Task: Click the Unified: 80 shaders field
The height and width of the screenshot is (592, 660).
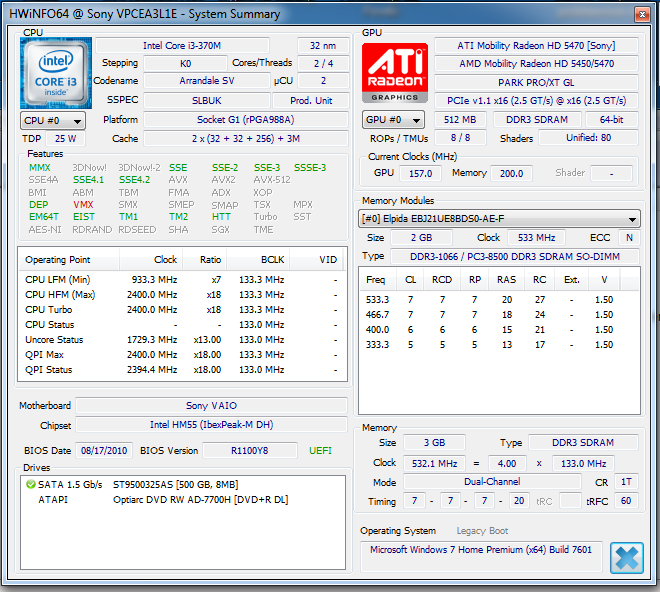Action: pyautogui.click(x=588, y=138)
